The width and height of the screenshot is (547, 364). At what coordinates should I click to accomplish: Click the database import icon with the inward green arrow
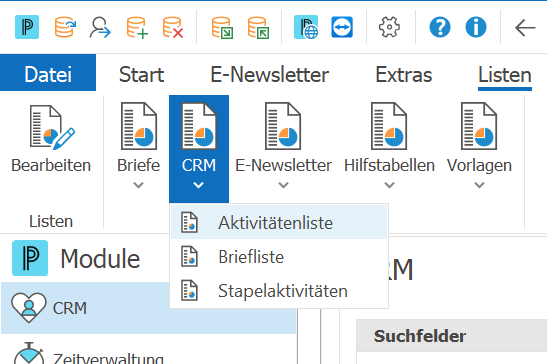(223, 28)
